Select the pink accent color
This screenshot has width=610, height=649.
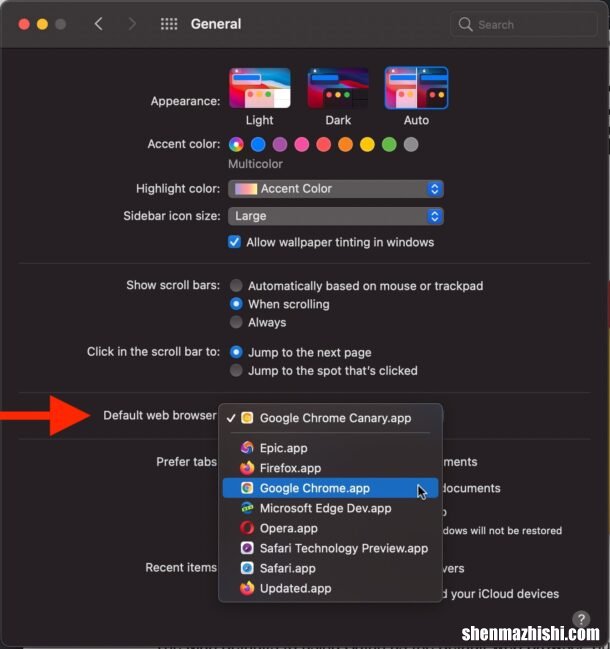pos(302,144)
